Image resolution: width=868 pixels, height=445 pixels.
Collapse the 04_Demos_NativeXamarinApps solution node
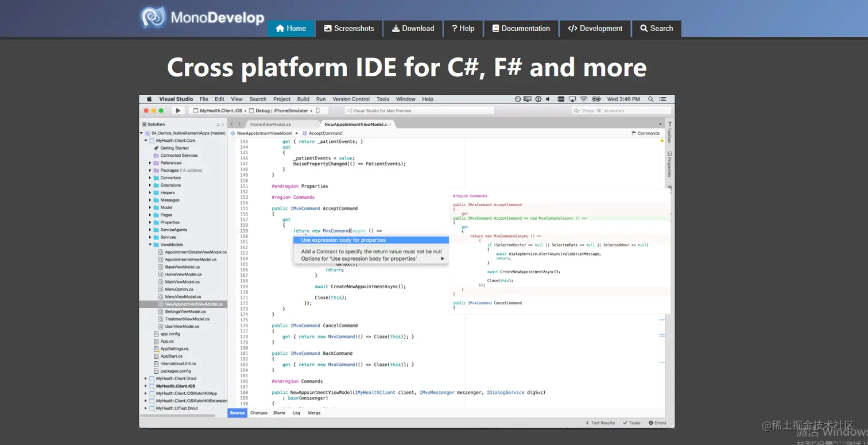pyautogui.click(x=142, y=133)
